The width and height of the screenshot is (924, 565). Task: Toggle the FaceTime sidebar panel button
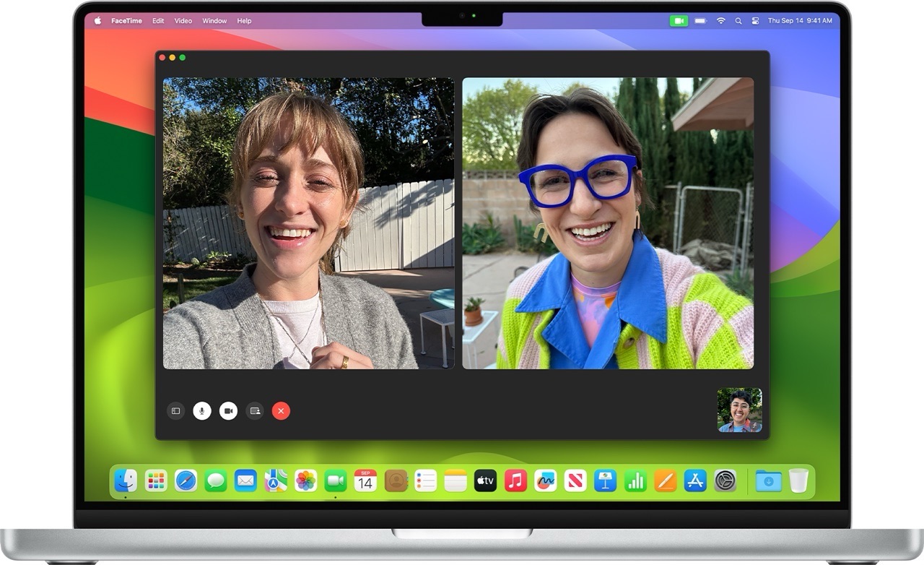[x=175, y=411]
